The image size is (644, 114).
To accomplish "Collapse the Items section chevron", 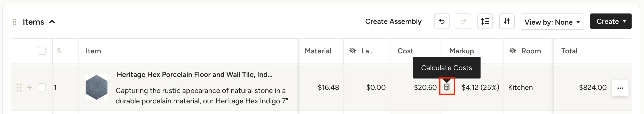I will pos(52,22).
